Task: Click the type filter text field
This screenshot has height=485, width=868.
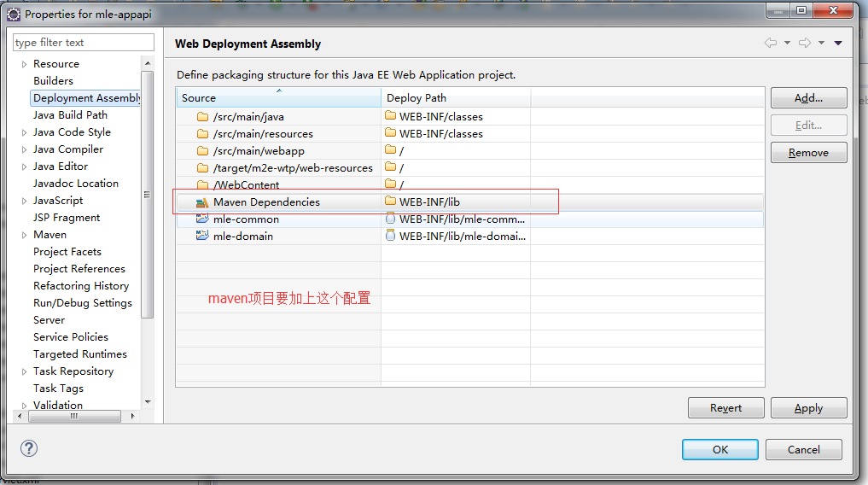Action: tap(83, 43)
